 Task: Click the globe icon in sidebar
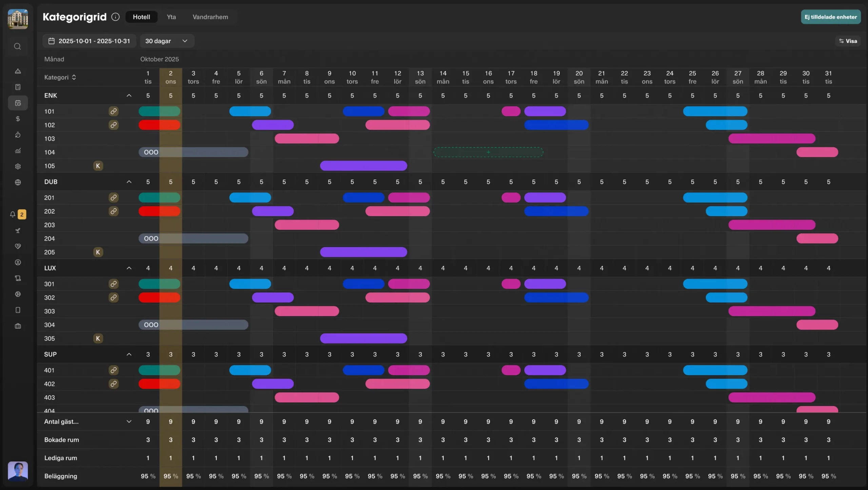click(x=18, y=183)
